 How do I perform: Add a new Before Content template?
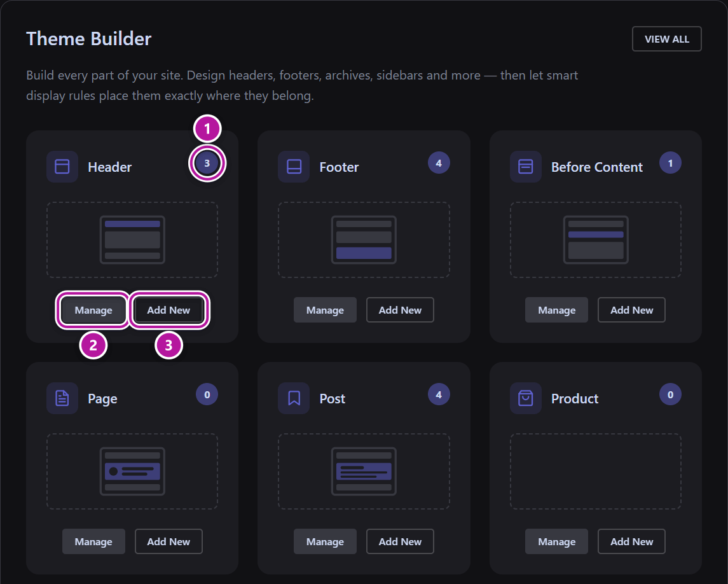point(631,310)
